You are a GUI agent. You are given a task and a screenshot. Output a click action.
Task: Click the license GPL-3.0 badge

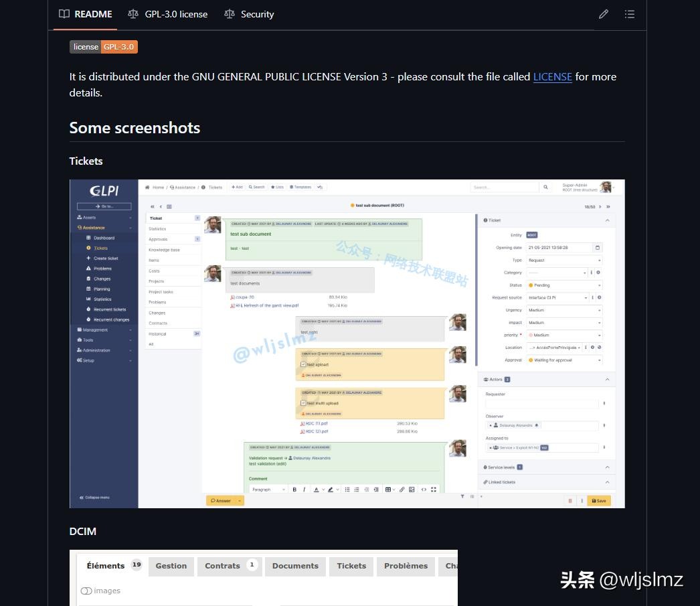click(x=104, y=47)
